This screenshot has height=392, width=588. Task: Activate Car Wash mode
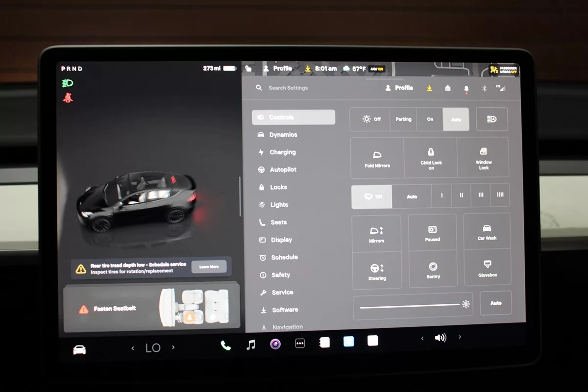click(x=487, y=231)
